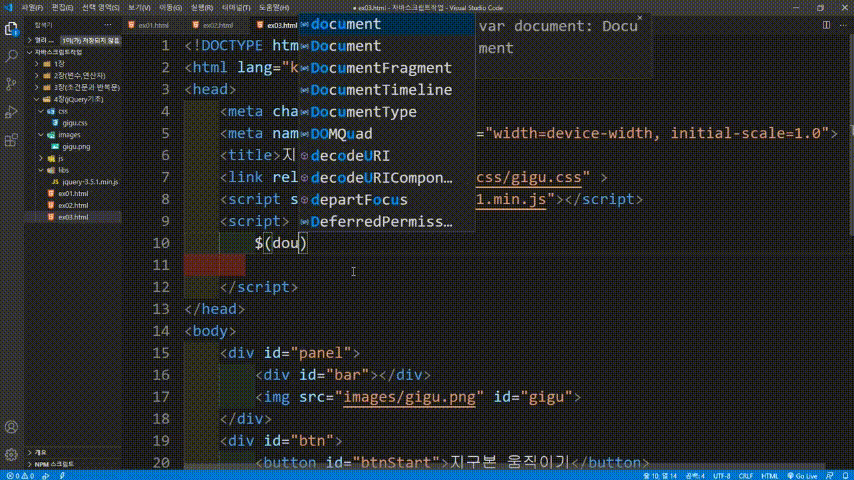Open the Go (이동) menu
This screenshot has width=854, height=480.
tap(170, 8)
